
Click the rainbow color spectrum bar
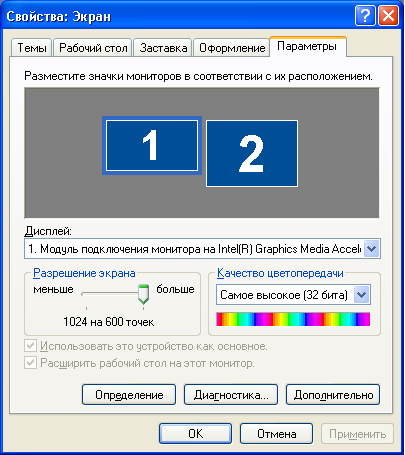[x=293, y=319]
